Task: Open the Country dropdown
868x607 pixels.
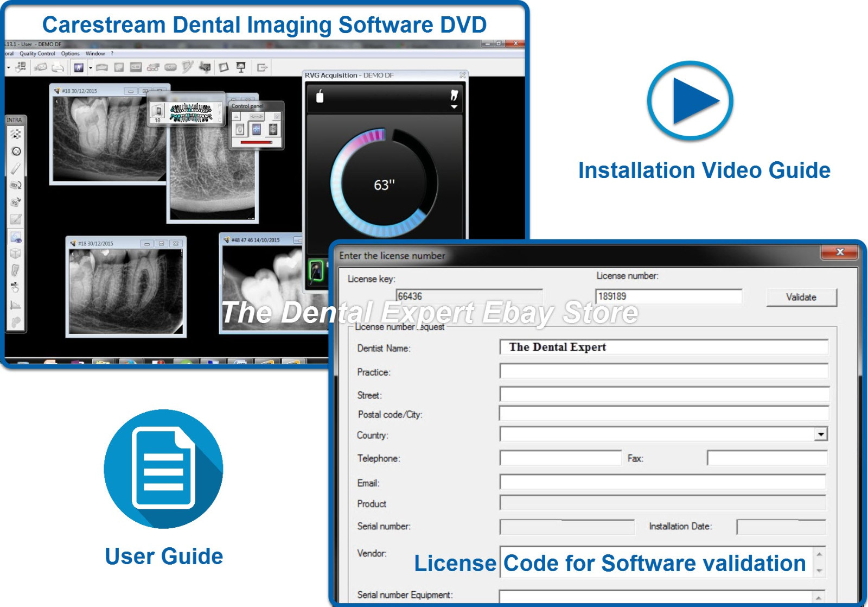Action: point(821,434)
